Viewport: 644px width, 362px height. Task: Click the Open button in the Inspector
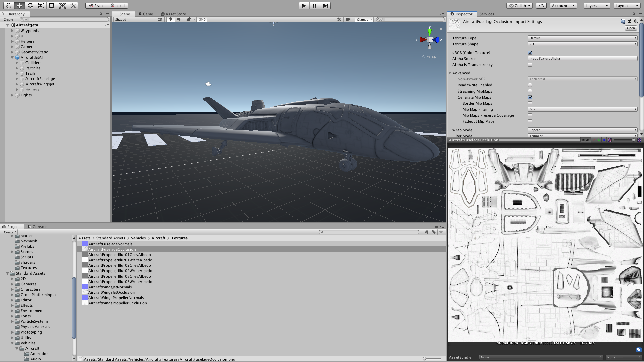[x=631, y=28]
